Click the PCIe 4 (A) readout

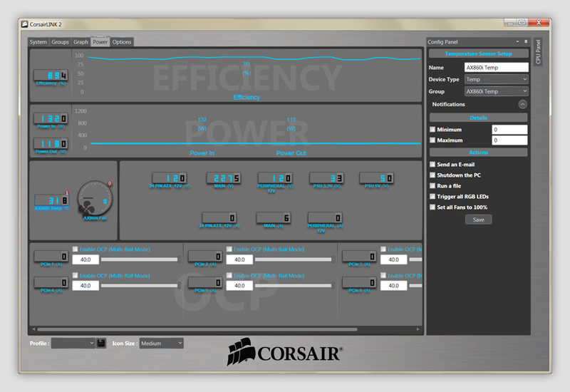(x=51, y=282)
